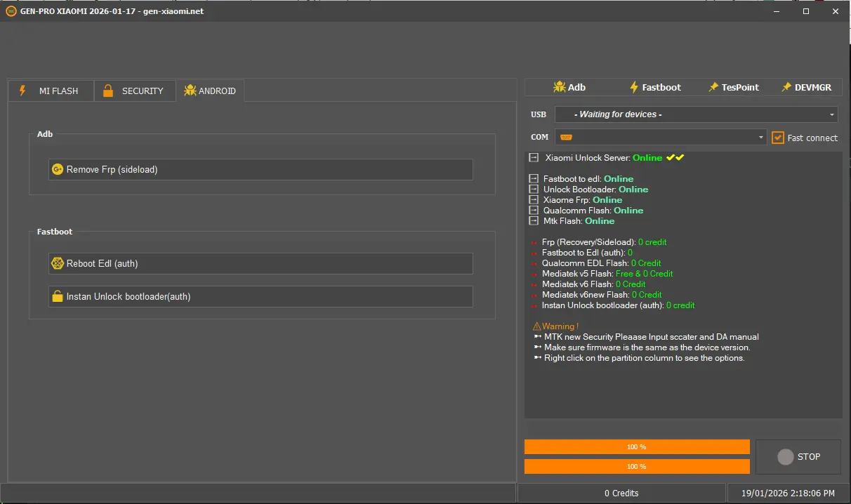The height and width of the screenshot is (504, 851).
Task: Disable the Fast connect checkbox
Action: (778, 138)
